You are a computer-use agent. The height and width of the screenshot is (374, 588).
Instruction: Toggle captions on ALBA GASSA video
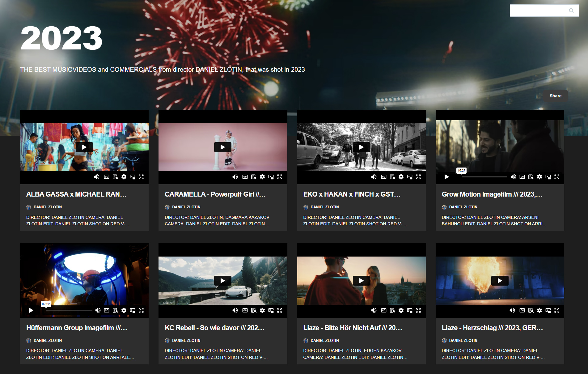pos(107,177)
